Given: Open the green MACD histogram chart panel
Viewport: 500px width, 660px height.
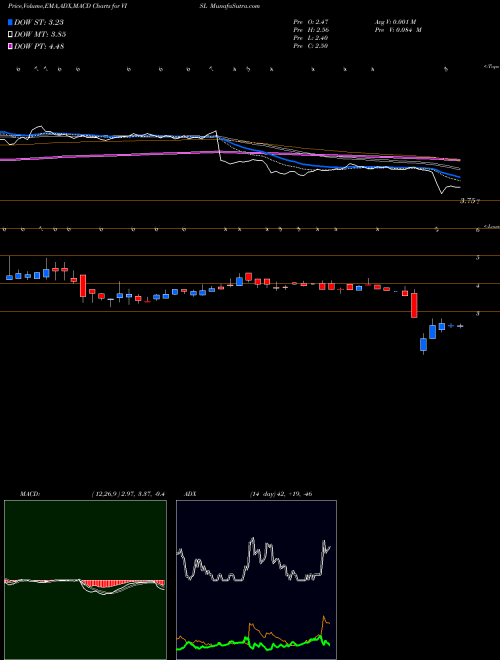Looking at the screenshot, I should (85, 580).
